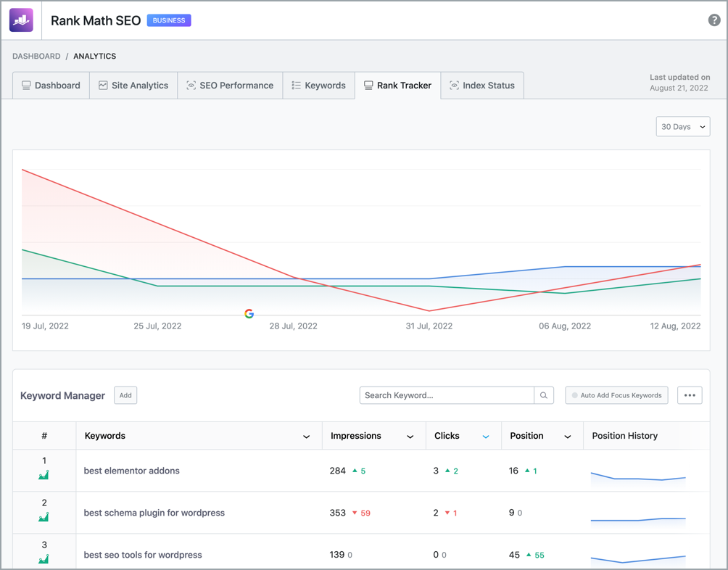Screen dimensions: 728x570
Task: Click impressions value 353 for schema plugin
Action: pos(338,513)
